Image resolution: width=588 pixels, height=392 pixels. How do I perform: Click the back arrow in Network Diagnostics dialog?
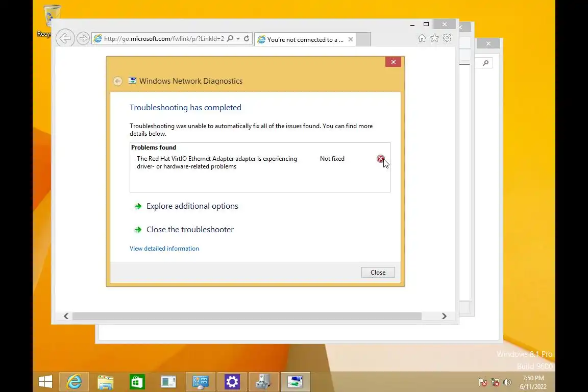pyautogui.click(x=118, y=81)
